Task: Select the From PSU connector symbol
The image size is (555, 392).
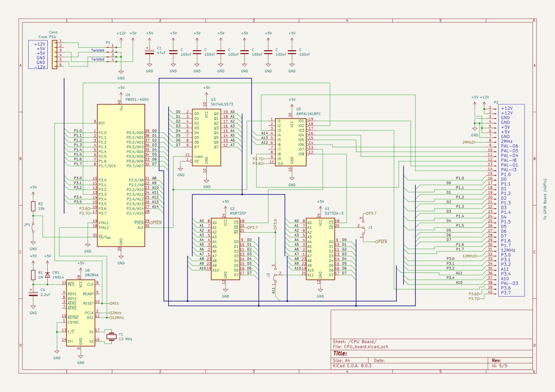Action: coord(55,53)
